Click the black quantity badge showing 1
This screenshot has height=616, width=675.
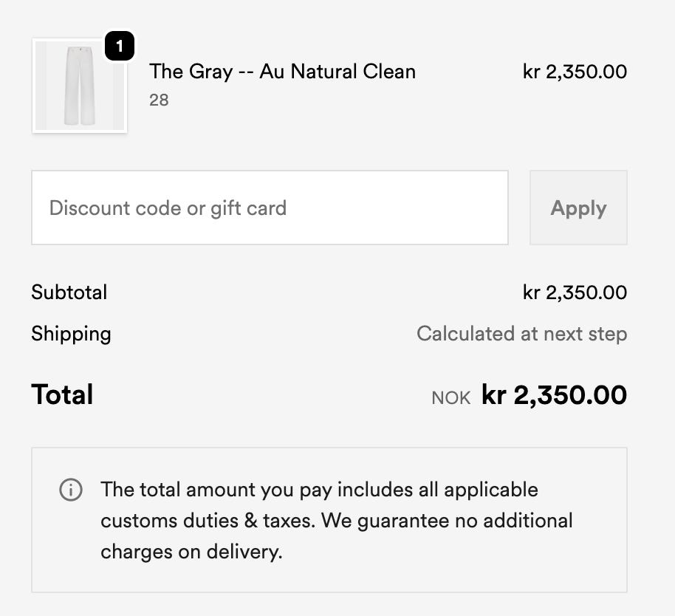120,47
